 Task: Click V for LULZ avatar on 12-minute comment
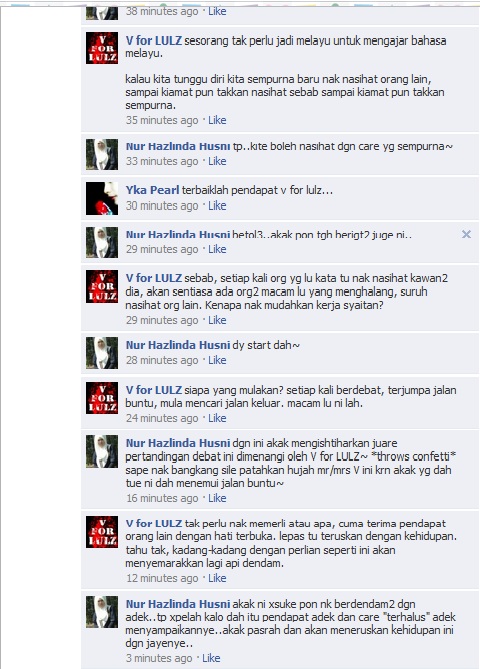[102, 532]
